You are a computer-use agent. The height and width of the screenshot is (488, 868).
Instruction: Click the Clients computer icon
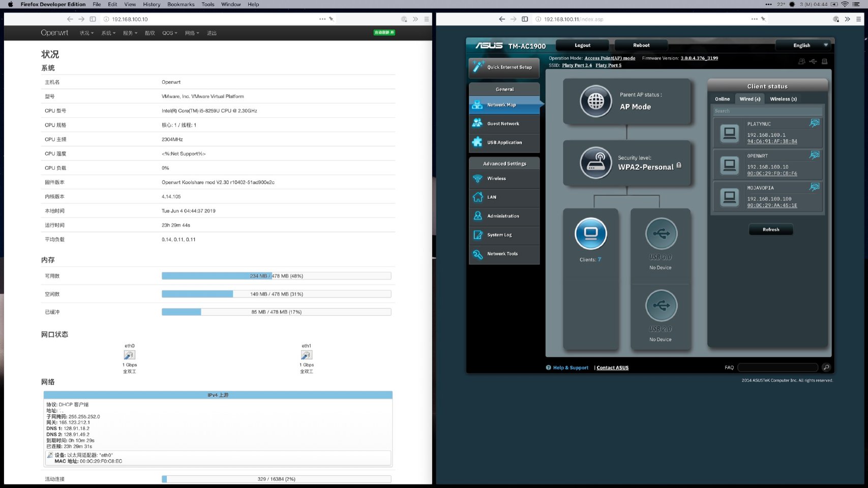point(590,234)
